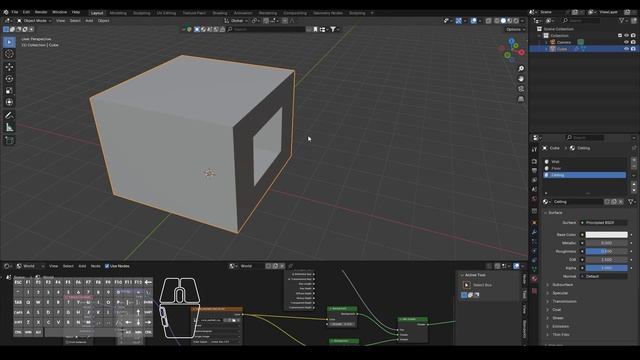Expand the Transmission panel
640x360 pixels.
click(x=564, y=301)
